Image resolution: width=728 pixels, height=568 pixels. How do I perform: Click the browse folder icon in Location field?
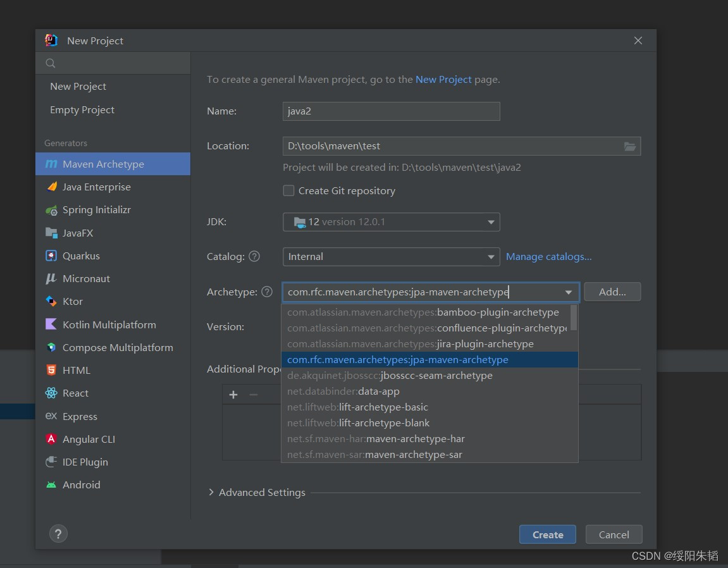[x=629, y=146]
